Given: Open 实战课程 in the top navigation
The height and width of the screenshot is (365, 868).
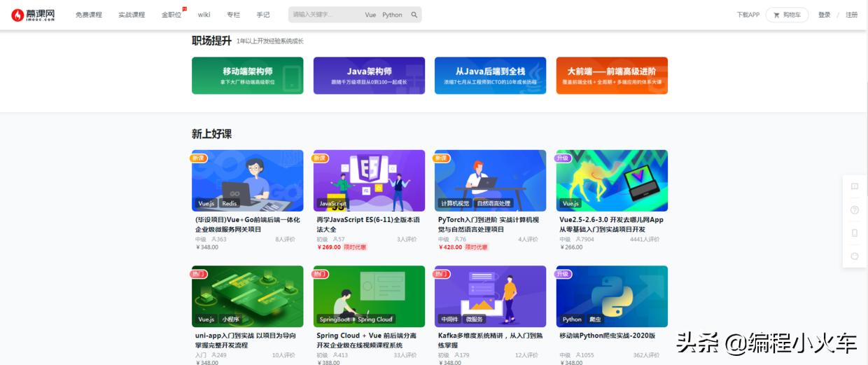Looking at the screenshot, I should pos(132,15).
